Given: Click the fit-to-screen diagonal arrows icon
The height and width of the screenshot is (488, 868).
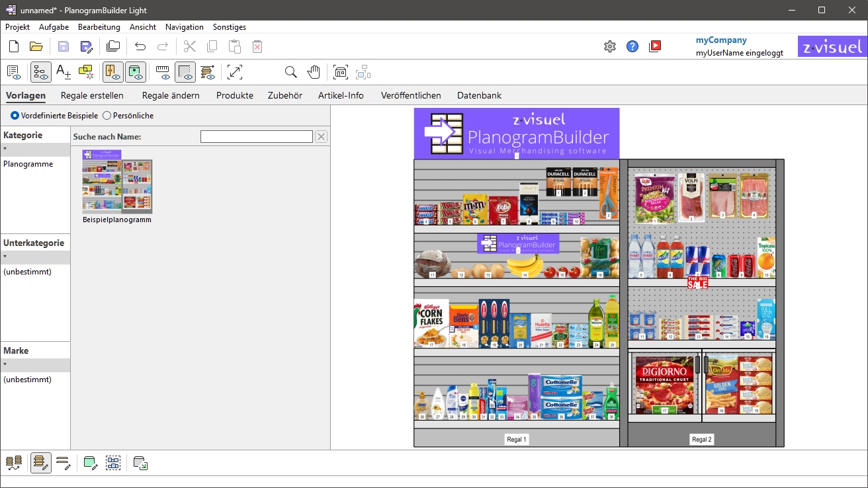Looking at the screenshot, I should tap(235, 71).
